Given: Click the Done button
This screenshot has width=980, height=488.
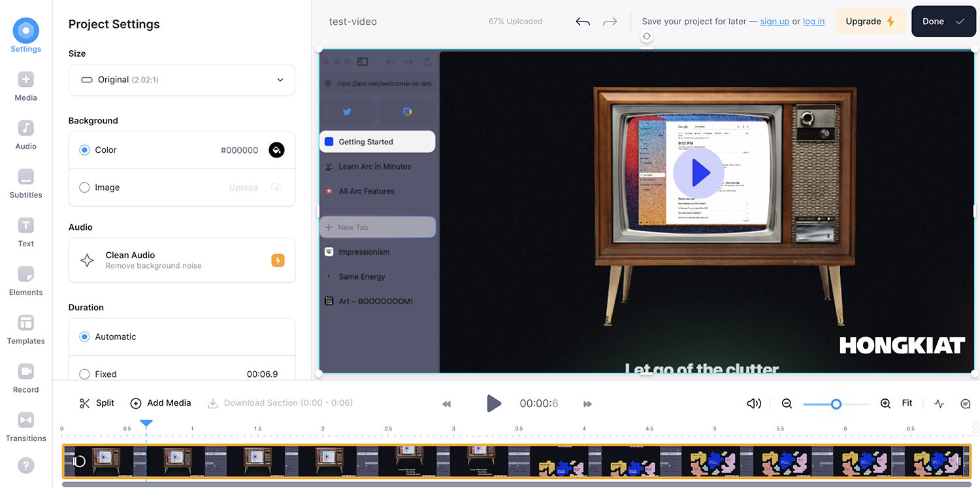Looking at the screenshot, I should tap(943, 22).
